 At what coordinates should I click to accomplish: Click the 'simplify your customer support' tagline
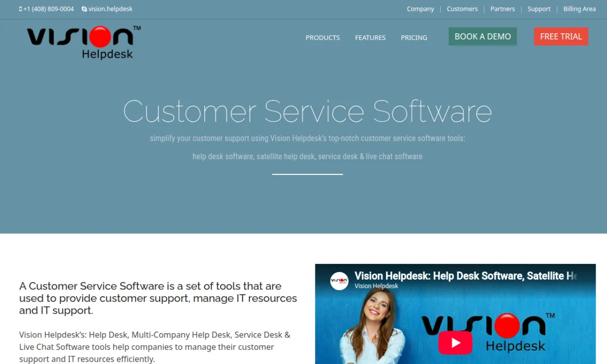(307, 138)
